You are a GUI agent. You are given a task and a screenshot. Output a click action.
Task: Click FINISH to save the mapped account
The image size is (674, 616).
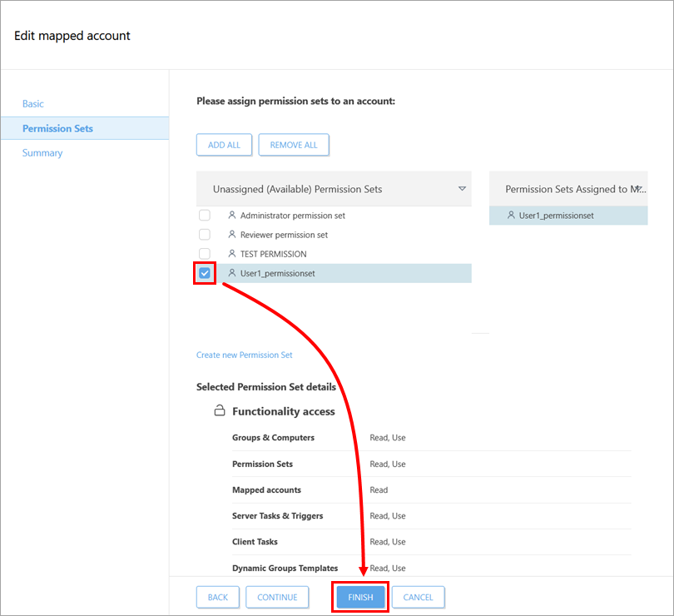360,597
